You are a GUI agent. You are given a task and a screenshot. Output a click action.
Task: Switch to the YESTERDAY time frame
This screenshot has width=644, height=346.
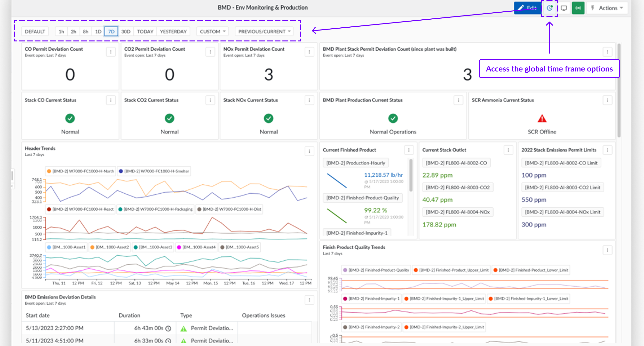[173, 31]
